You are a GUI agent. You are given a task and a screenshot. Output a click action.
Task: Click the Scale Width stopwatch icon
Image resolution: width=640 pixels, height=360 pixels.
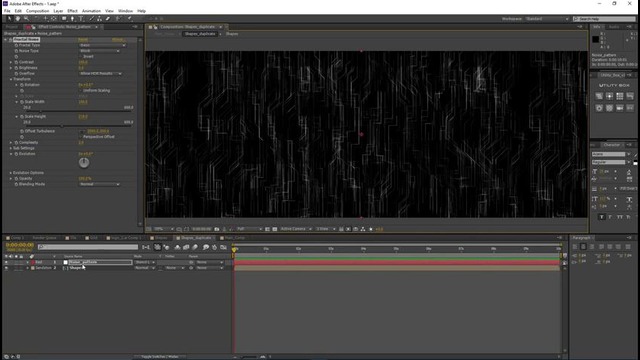tap(22, 102)
